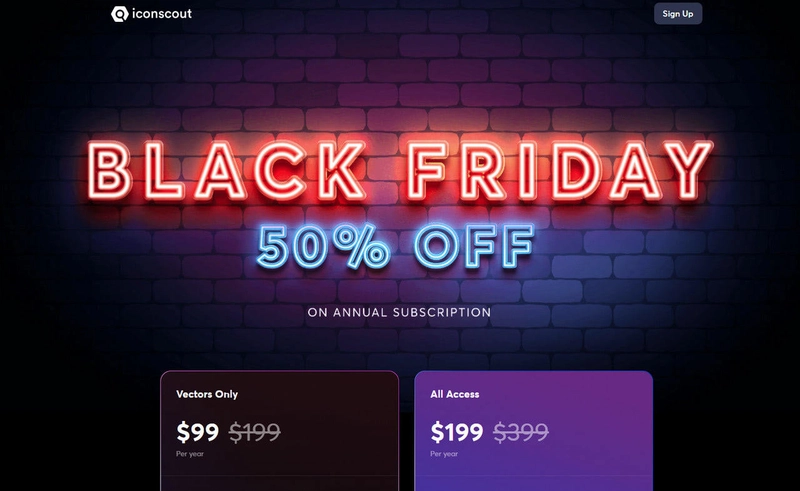Click the Sign Up button
800x491 pixels.
(x=678, y=14)
